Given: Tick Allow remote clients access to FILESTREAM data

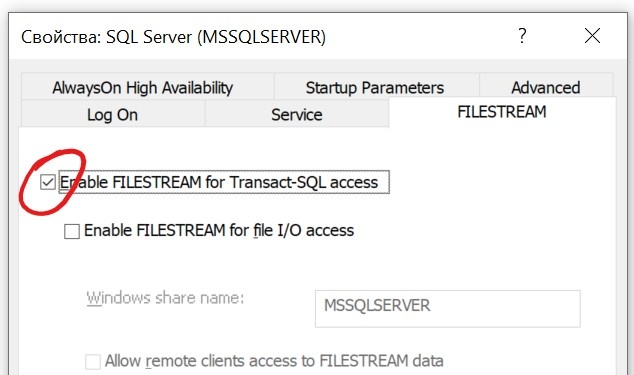Looking at the screenshot, I should point(93,361).
